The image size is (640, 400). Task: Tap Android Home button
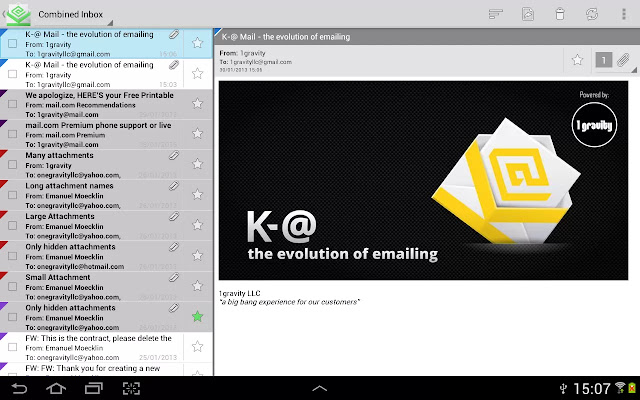[x=56, y=388]
